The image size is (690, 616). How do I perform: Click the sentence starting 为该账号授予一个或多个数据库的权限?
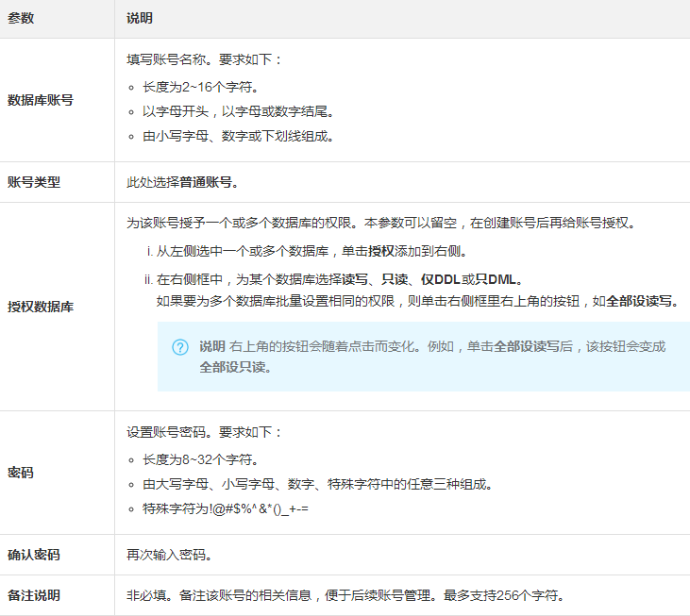point(381,223)
